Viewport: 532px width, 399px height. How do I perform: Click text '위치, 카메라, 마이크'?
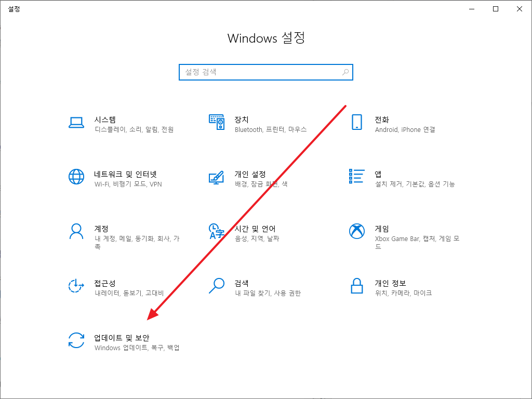pos(403,293)
